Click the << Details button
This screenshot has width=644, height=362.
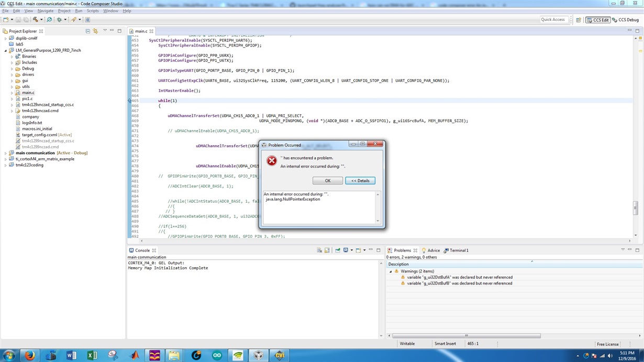click(360, 181)
